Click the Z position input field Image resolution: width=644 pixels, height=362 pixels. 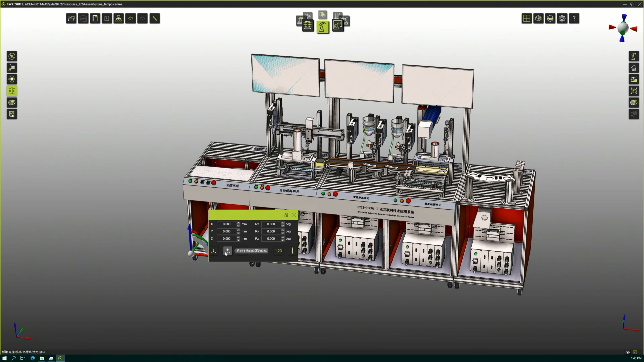(227, 239)
